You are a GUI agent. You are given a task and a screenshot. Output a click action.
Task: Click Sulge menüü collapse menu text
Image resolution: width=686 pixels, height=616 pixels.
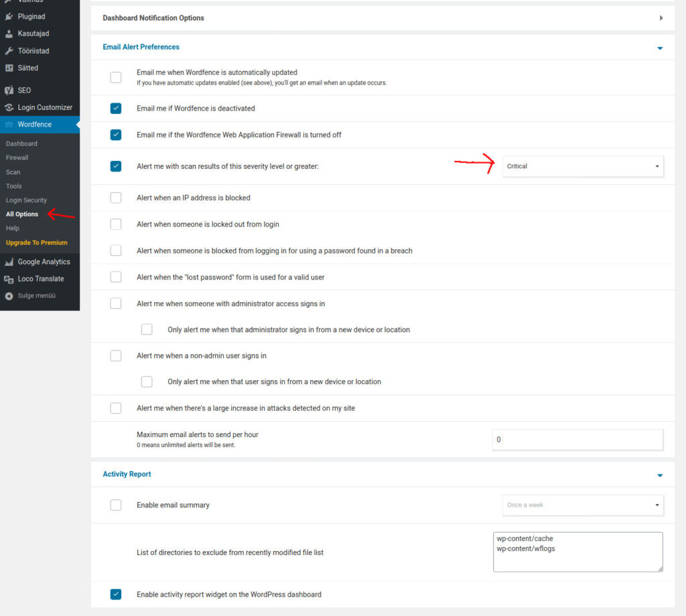[37, 296]
